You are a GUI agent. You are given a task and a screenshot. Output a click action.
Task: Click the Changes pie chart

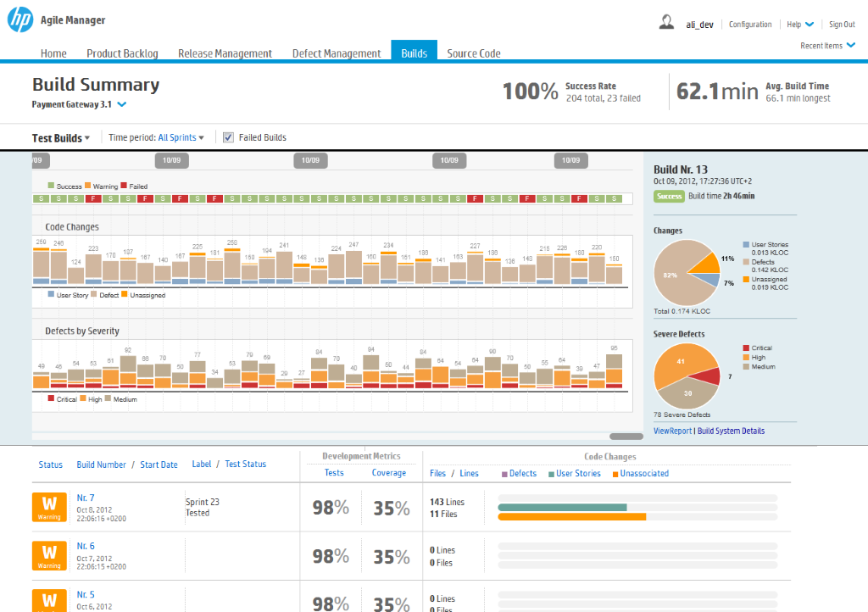[687, 271]
